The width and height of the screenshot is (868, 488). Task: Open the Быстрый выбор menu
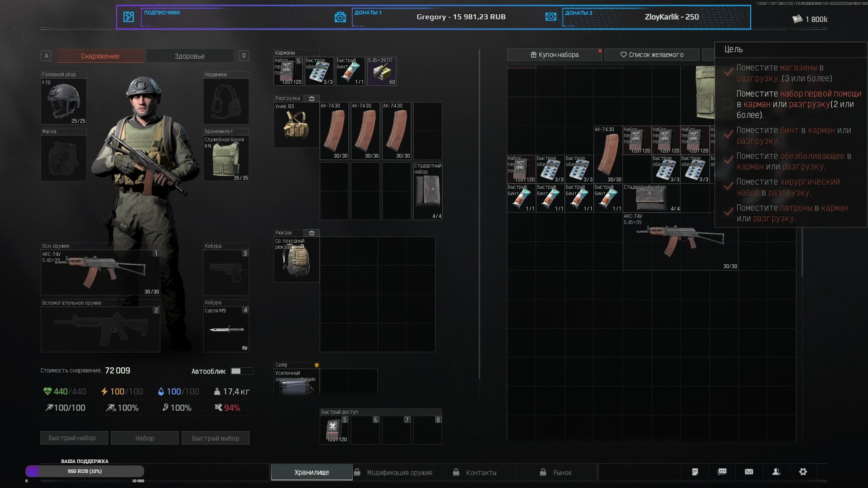pos(215,438)
